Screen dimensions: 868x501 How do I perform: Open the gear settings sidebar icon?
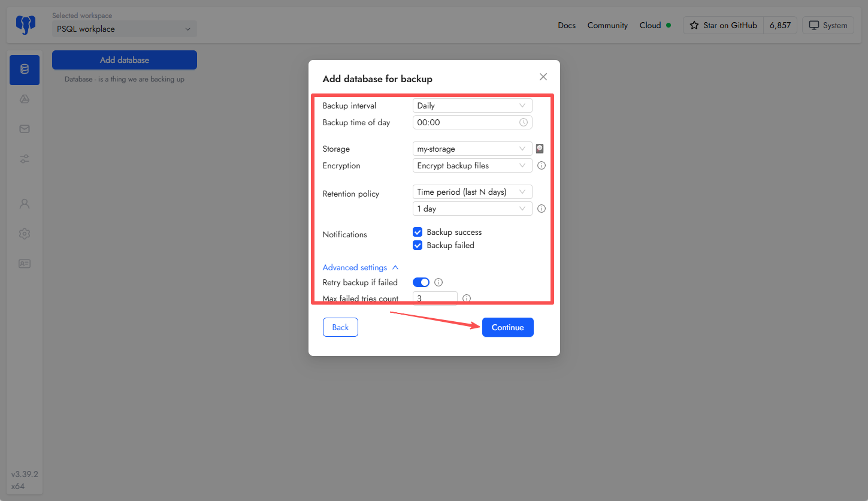tap(25, 234)
